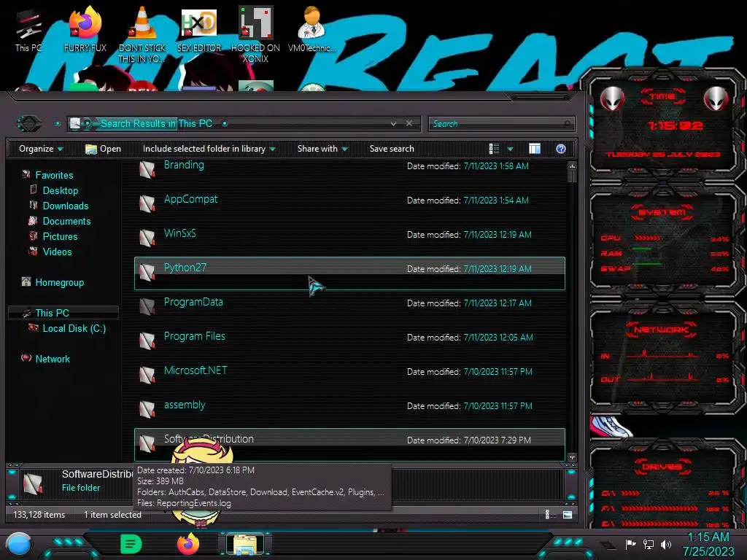Expand Include selected folder in library
The height and width of the screenshot is (560, 747).
(x=209, y=149)
